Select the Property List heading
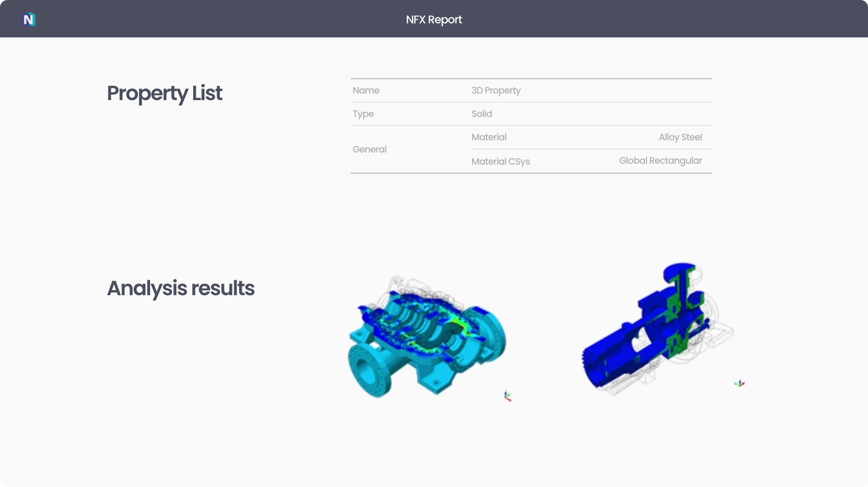The width and height of the screenshot is (868, 487). pyautogui.click(x=165, y=93)
